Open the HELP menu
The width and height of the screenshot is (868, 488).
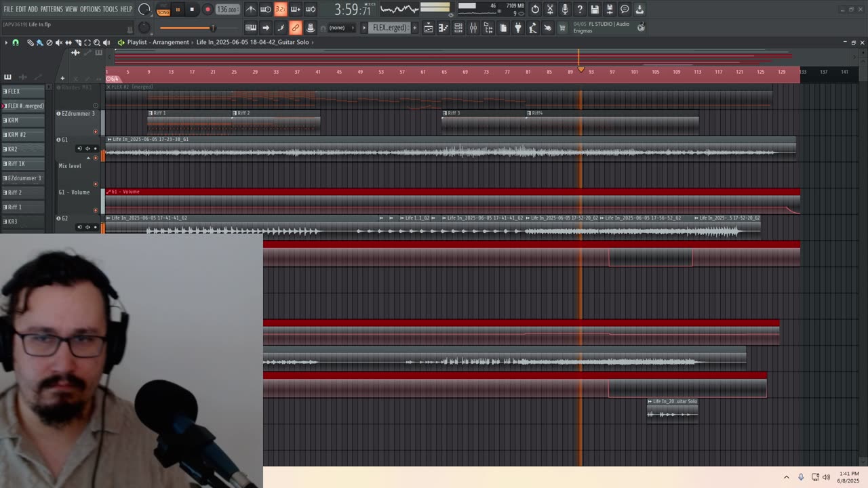click(x=126, y=9)
